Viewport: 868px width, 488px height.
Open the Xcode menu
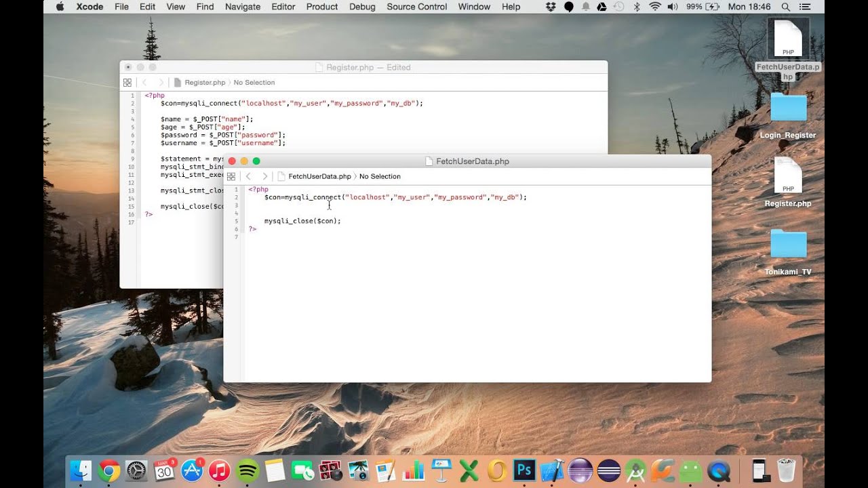coord(90,7)
